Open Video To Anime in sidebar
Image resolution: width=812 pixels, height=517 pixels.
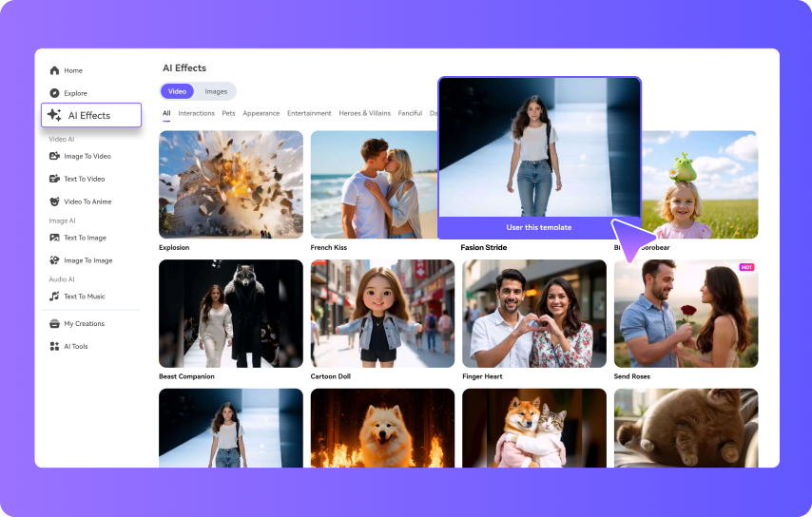[x=87, y=201]
